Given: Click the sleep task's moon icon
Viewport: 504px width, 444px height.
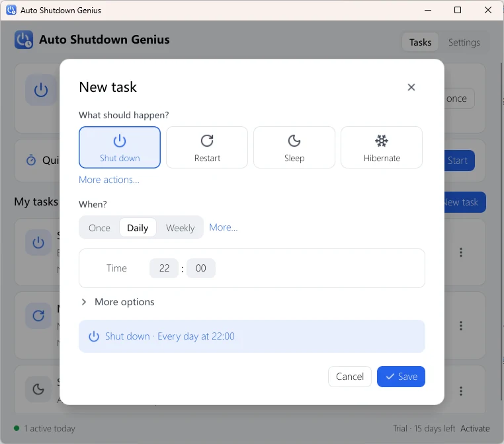Looking at the screenshot, I should click(38, 389).
